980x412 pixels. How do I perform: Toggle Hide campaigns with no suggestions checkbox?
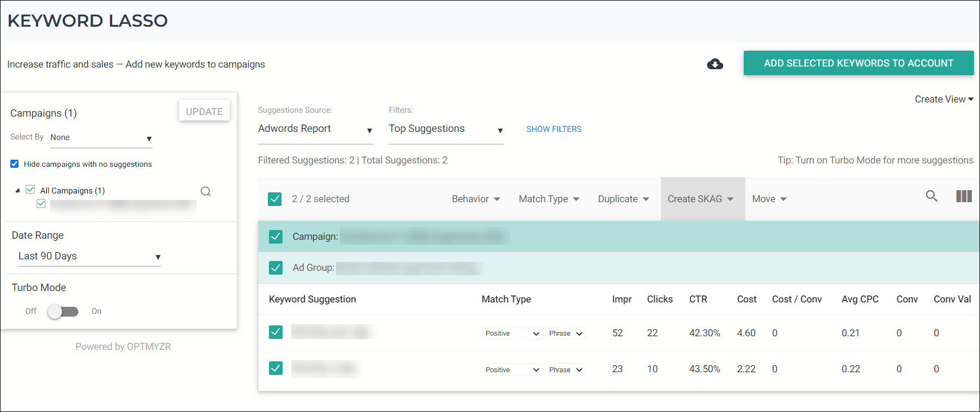tap(15, 164)
